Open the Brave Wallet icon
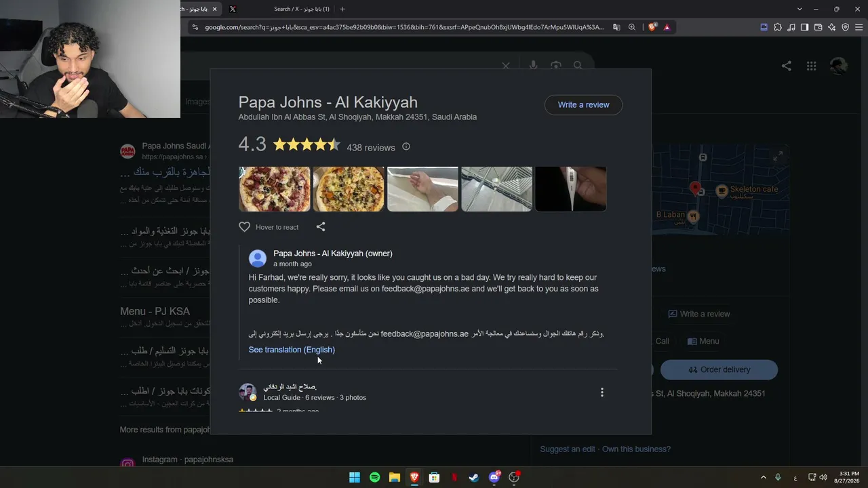 (818, 27)
